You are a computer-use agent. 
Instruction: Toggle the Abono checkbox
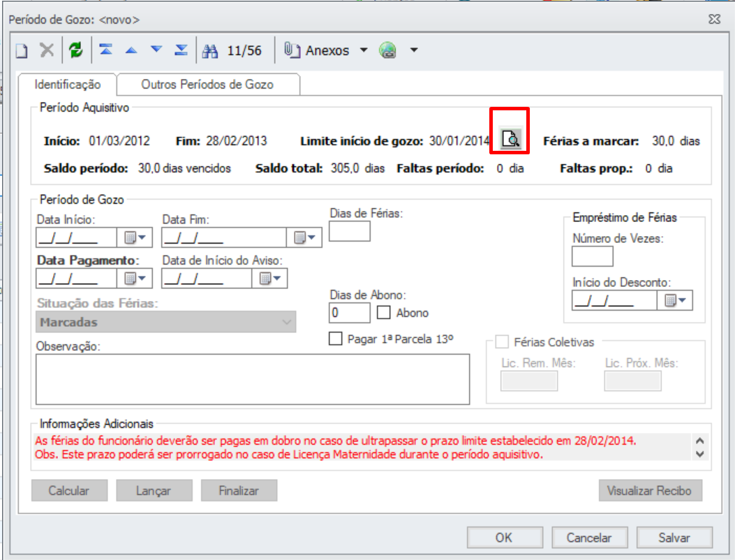(383, 312)
